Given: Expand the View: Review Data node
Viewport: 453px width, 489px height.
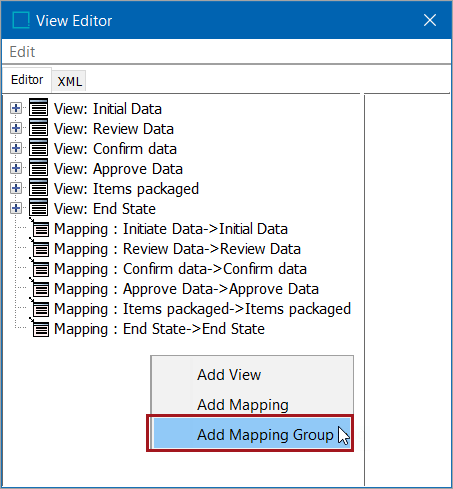Looking at the screenshot, I should (x=16, y=128).
